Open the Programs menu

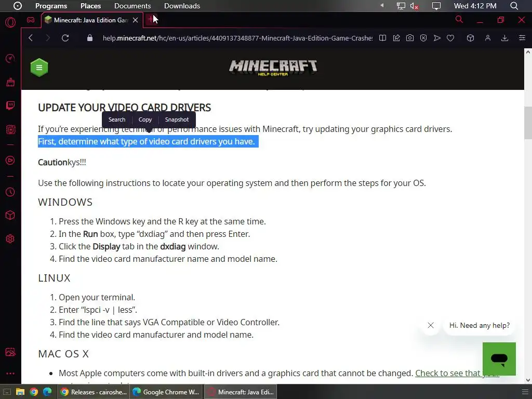[51, 6]
